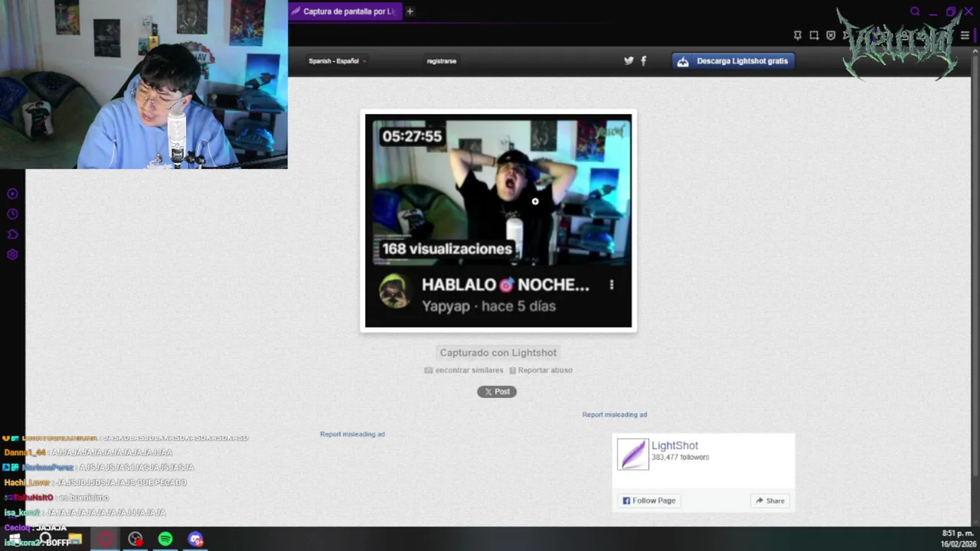Click the Capturado con Lightshot label
The width and height of the screenshot is (980, 551).
pos(498,353)
